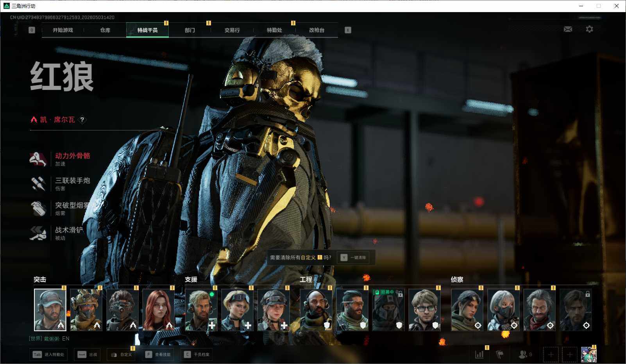Open the settings gear icon
The height and width of the screenshot is (364, 626).
(x=589, y=29)
